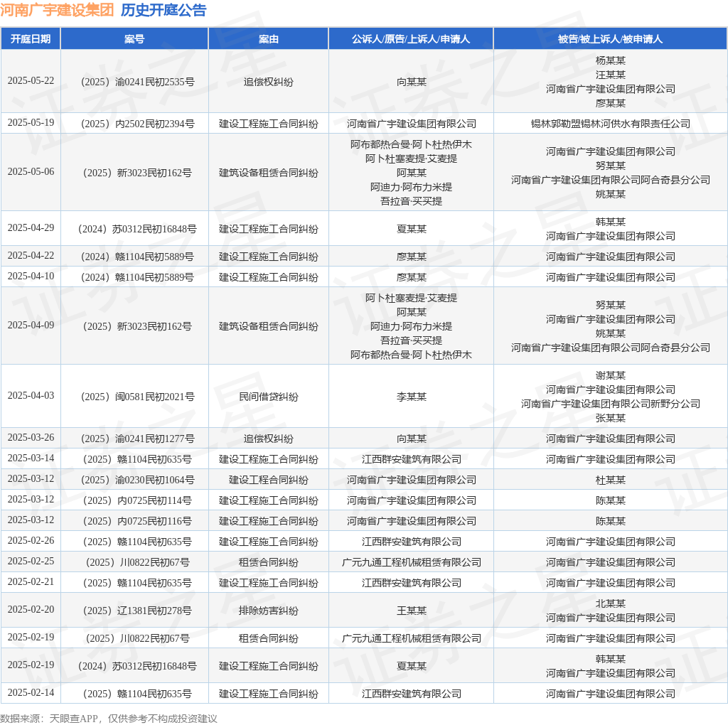
Task: Select the date 2025-05-22
Action: point(31,81)
